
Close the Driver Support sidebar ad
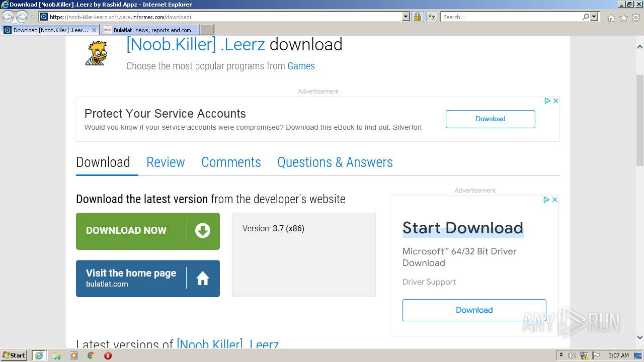(554, 200)
